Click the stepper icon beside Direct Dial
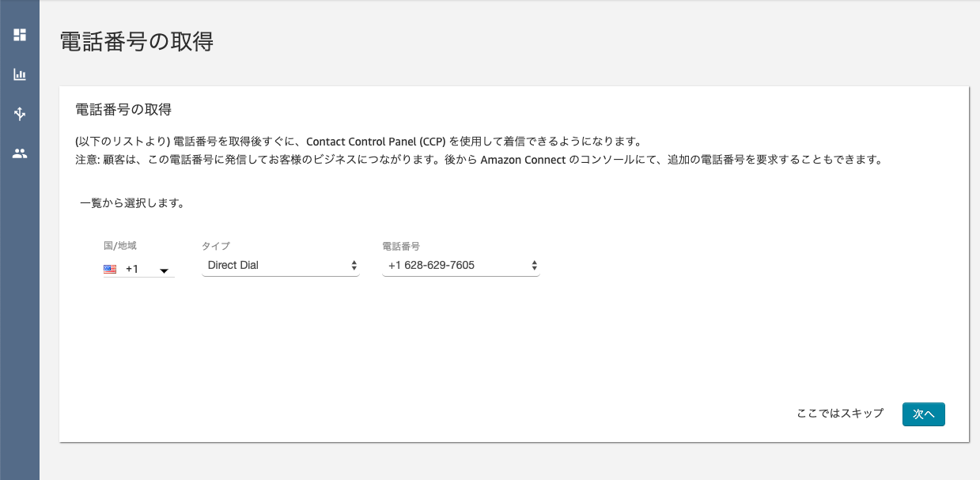The height and width of the screenshot is (480, 980). (x=354, y=265)
